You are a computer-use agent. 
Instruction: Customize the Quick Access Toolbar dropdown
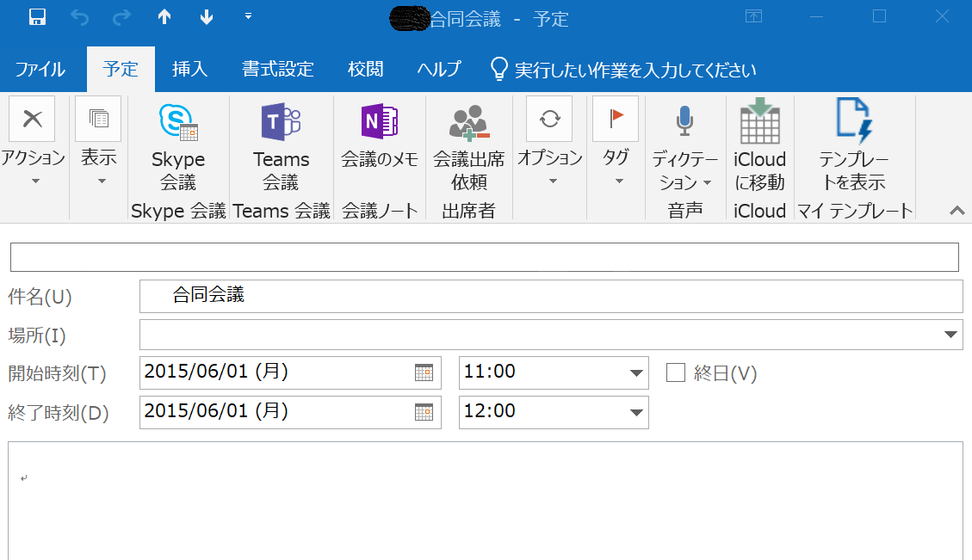coord(248,16)
